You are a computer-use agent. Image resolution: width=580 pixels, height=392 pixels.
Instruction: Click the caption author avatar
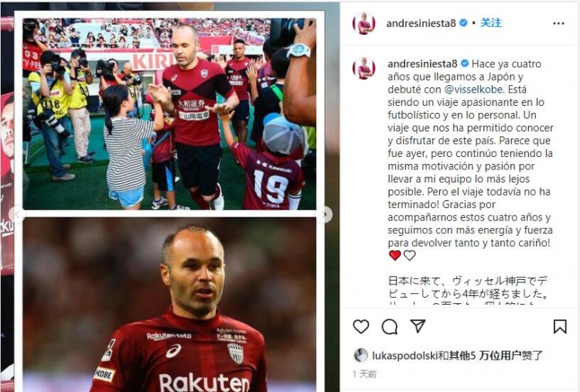tap(364, 68)
